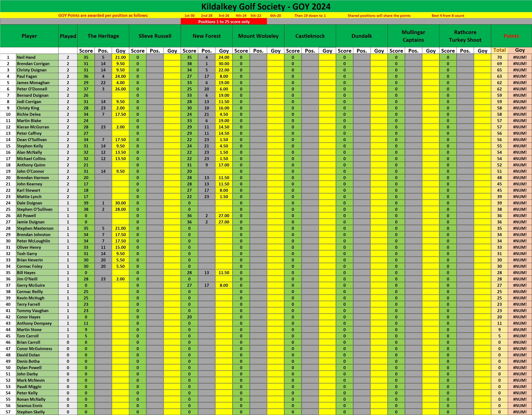
Task: Select player name Stephen Skelly
Action: pos(37,412)
